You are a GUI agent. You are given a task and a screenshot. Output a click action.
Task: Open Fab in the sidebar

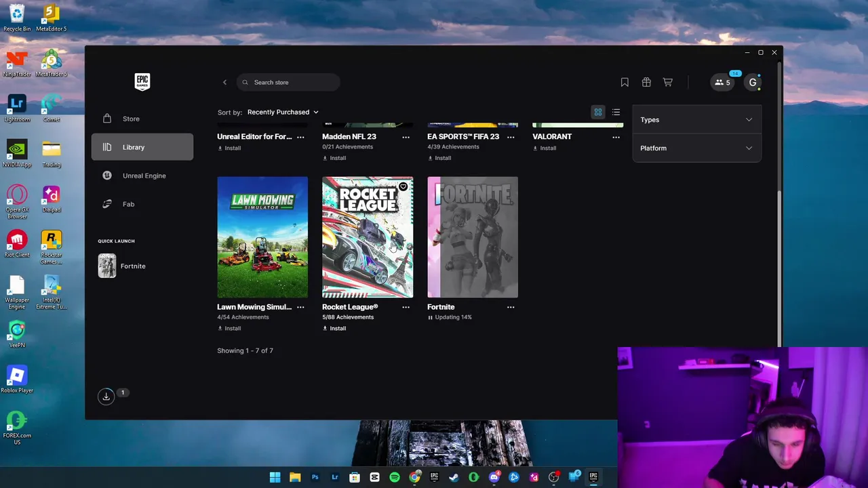tap(142, 204)
